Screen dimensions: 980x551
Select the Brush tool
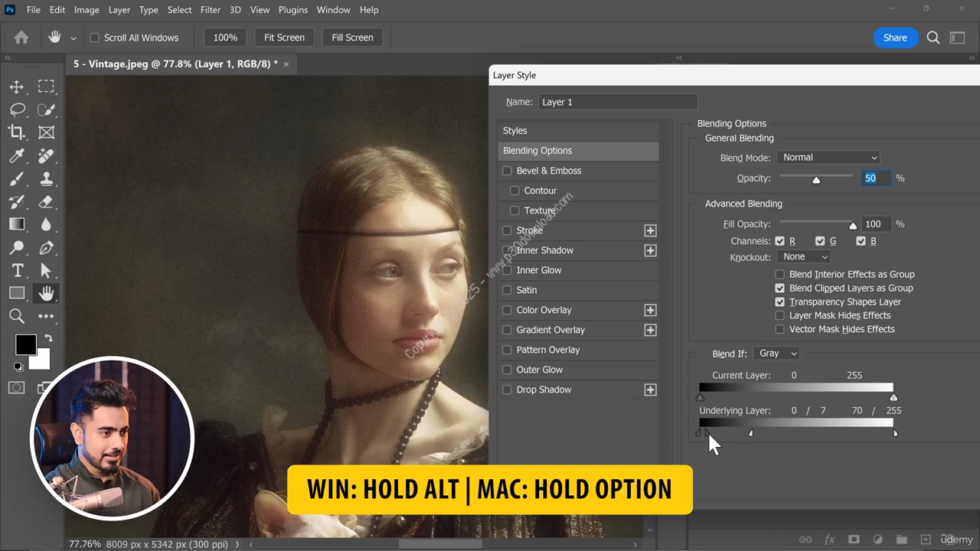click(x=17, y=178)
